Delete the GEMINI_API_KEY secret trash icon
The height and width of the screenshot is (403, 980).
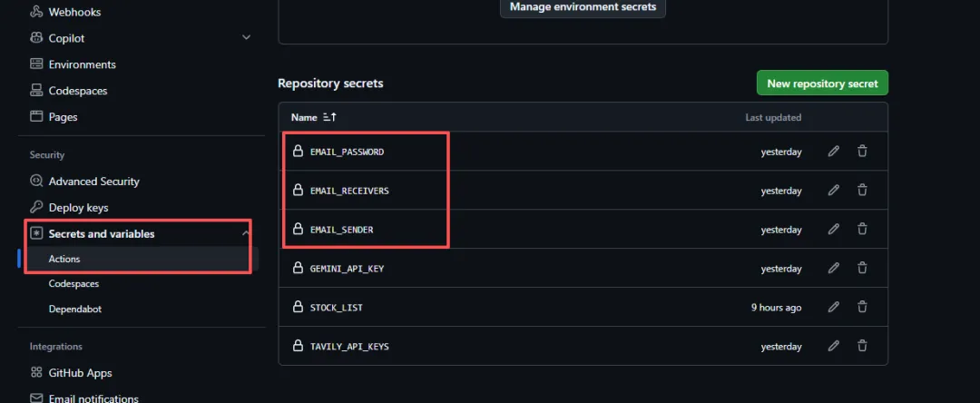[862, 269]
